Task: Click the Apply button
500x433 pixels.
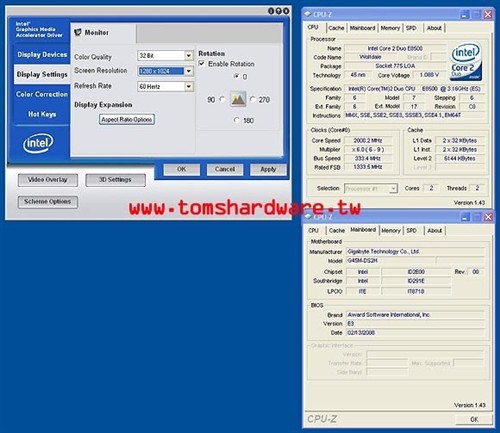Action: 268,169
